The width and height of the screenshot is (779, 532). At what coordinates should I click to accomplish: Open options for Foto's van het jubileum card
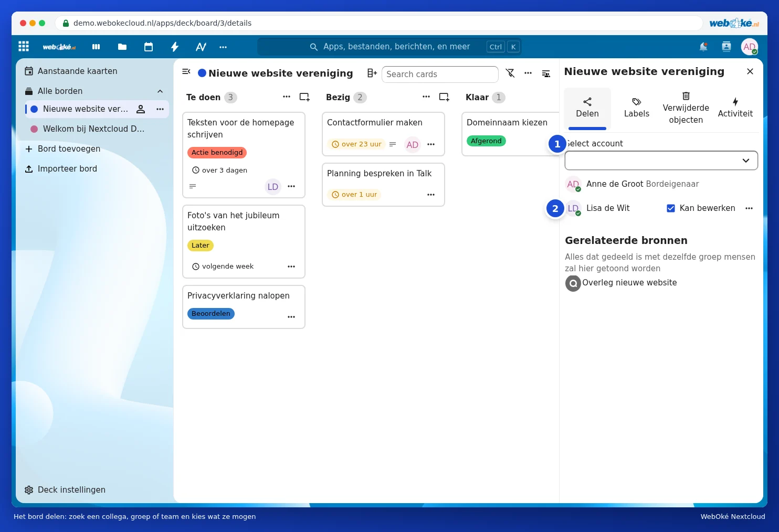(291, 267)
